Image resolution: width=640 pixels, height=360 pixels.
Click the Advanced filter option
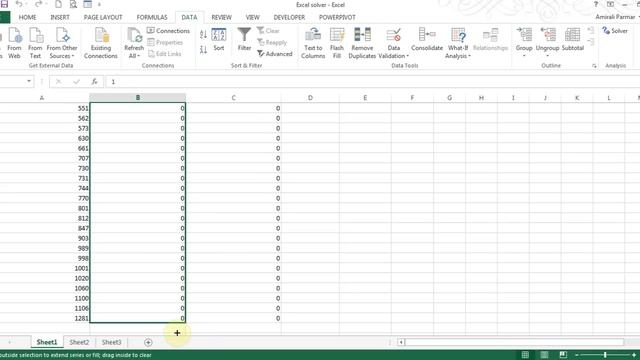tap(275, 54)
